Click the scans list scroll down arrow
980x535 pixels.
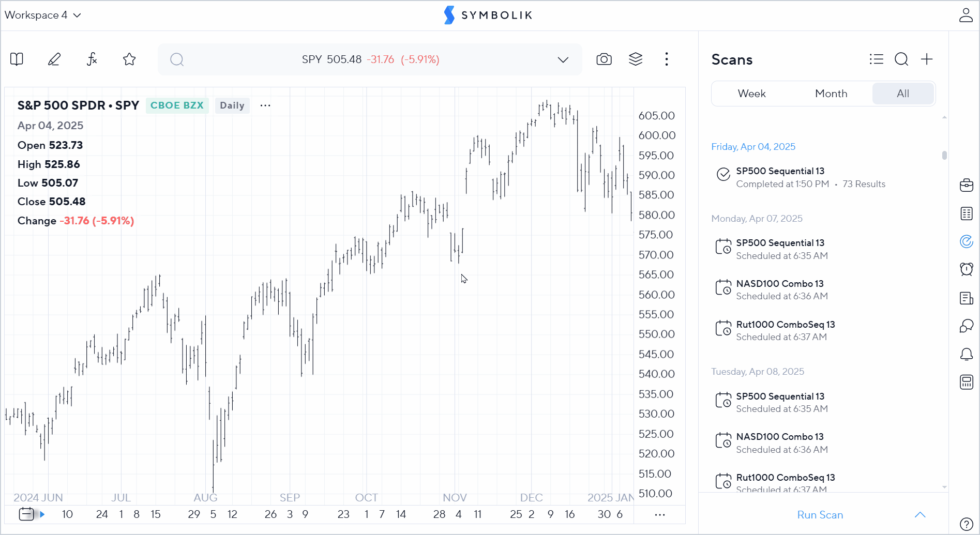click(944, 487)
